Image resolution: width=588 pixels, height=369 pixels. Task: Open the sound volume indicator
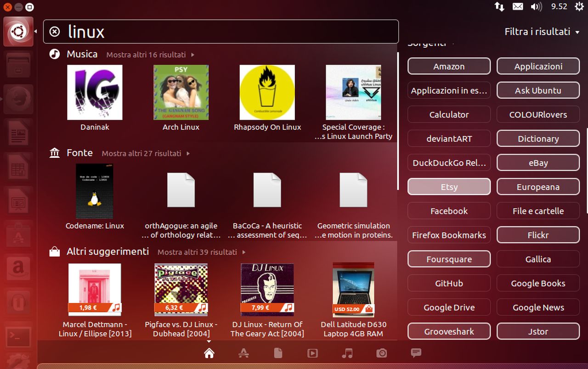tap(536, 6)
